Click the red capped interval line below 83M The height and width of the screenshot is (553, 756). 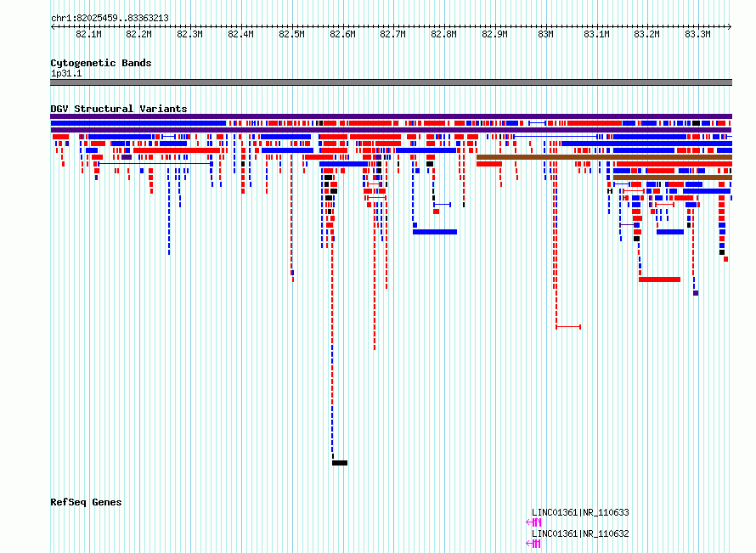(x=568, y=327)
